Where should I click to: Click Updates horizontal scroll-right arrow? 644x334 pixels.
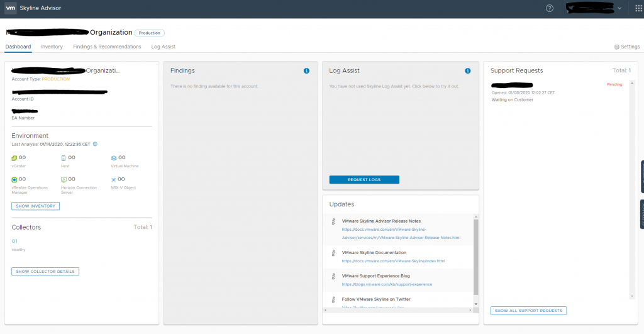(470, 310)
